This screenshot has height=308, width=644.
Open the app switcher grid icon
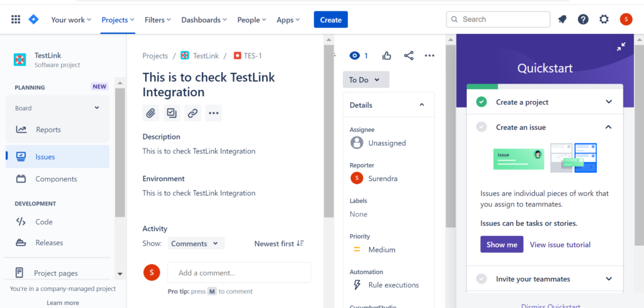point(16,19)
